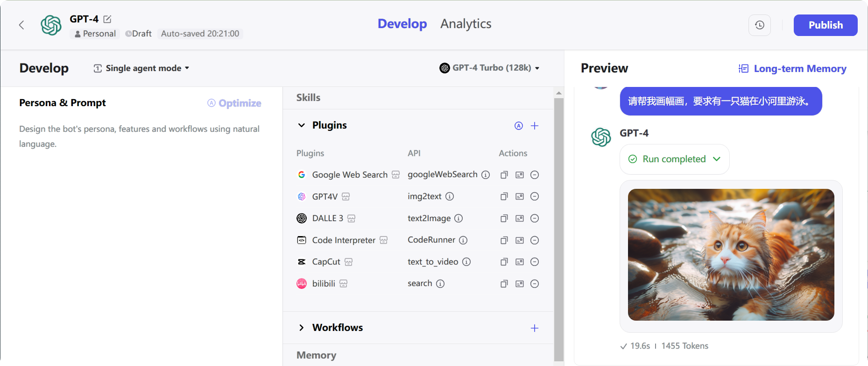Viewport: 868px width, 366px height.
Task: Expand the Run completed dropdown
Action: pos(675,159)
